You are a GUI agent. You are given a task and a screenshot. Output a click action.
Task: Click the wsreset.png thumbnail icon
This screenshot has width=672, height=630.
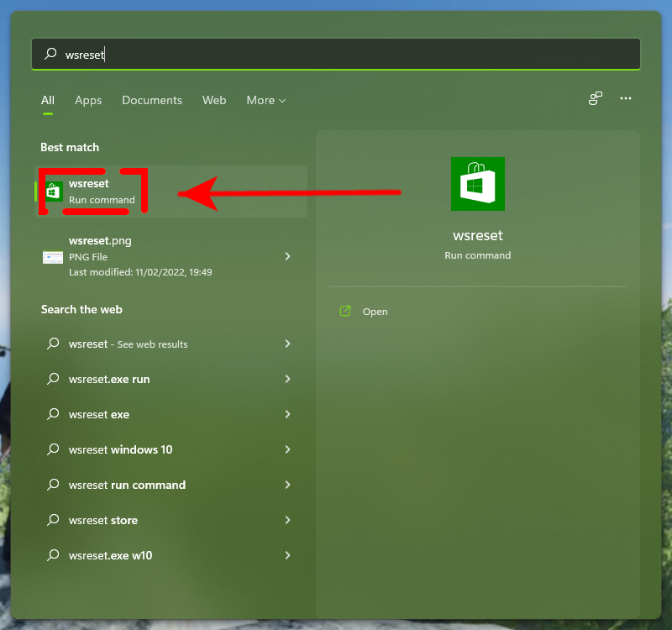click(53, 257)
